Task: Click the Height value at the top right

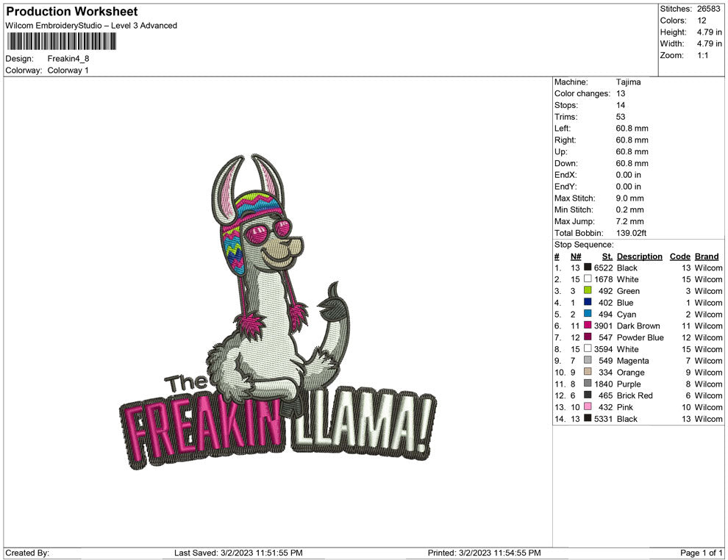Action: click(x=709, y=32)
